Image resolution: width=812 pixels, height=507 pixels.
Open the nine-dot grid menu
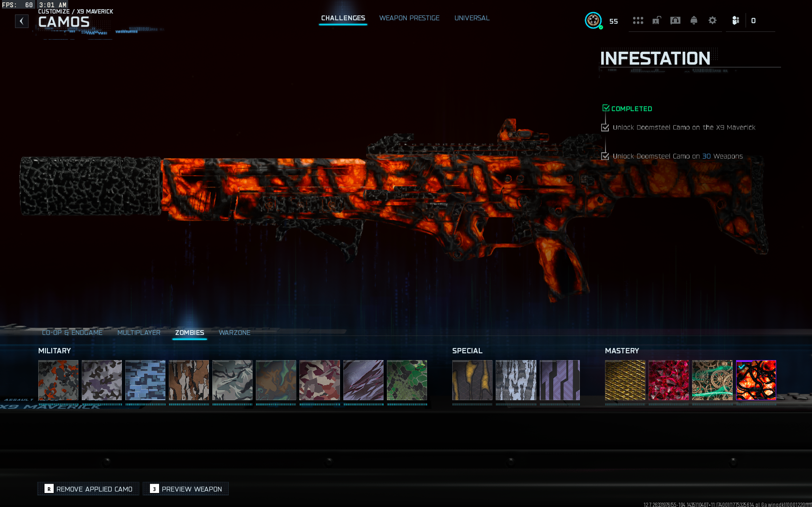coord(638,20)
